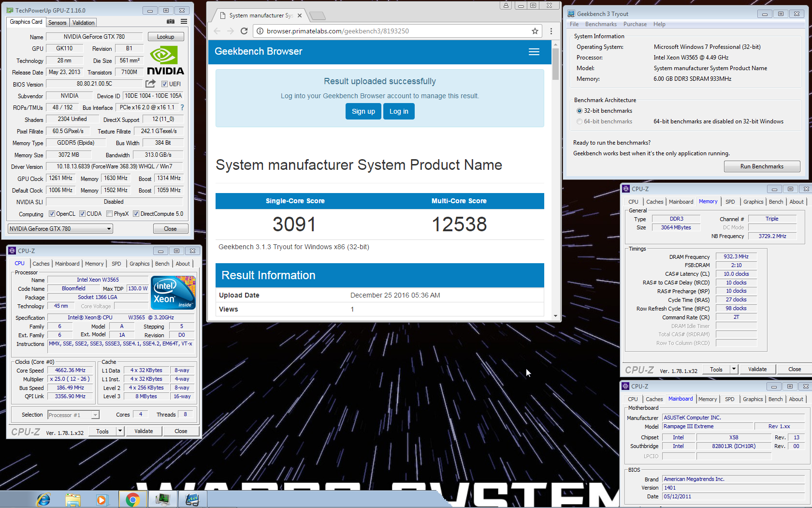Click the NVIDIA logo in GPU-Z
The height and width of the screenshot is (508, 812).
(165, 61)
